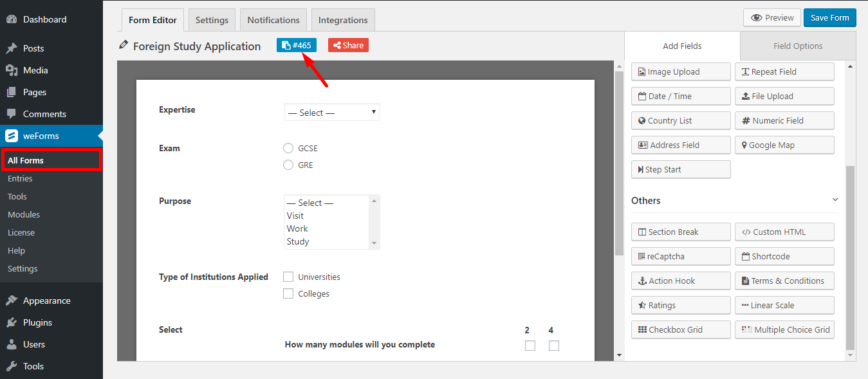Insert a Numeric Field
Image resolution: width=868 pixels, height=379 pixels.
pyautogui.click(x=784, y=120)
